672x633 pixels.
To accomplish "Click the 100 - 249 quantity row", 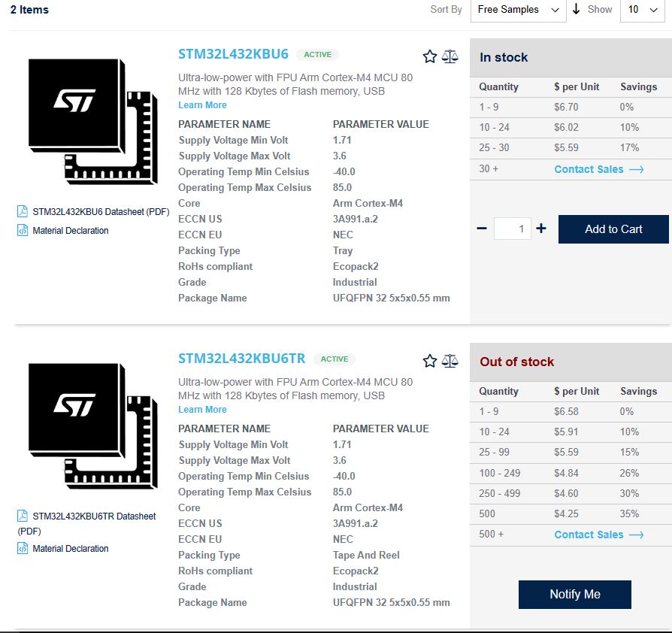I will 571,473.
